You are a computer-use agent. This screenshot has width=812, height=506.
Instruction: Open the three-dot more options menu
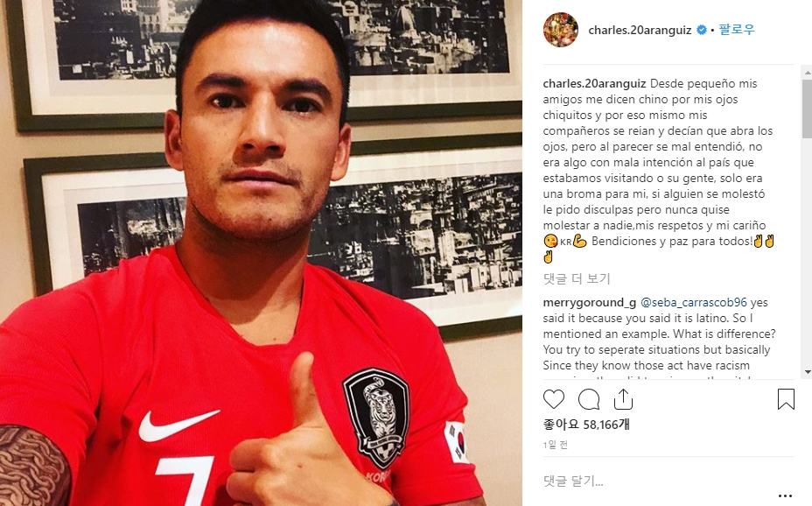tap(785, 495)
